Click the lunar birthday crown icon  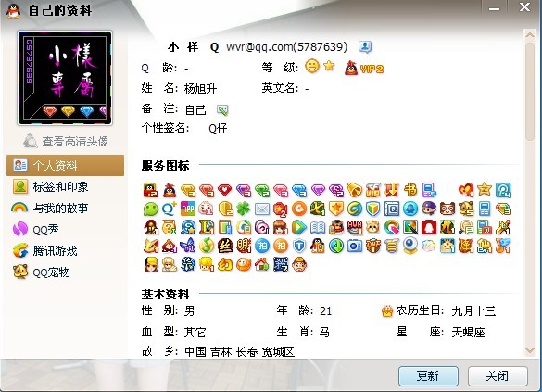point(387,311)
